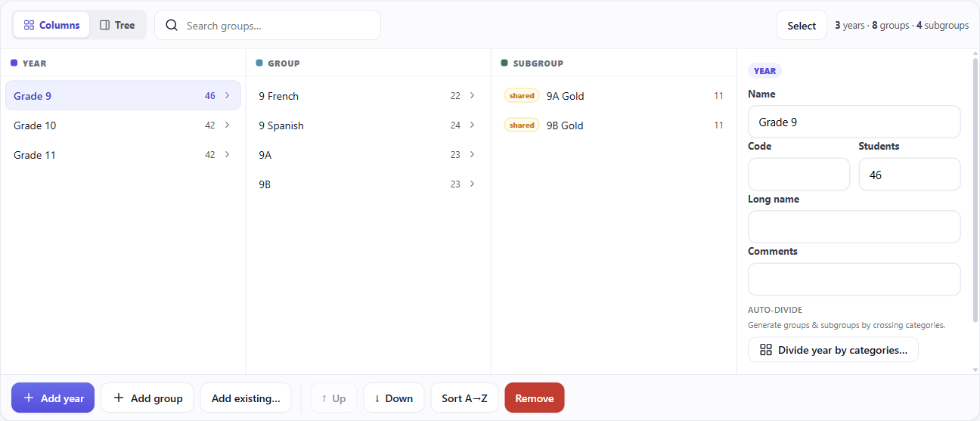This screenshot has width=980, height=421.
Task: Expand 9 Spanish chevron
Action: tap(472, 125)
